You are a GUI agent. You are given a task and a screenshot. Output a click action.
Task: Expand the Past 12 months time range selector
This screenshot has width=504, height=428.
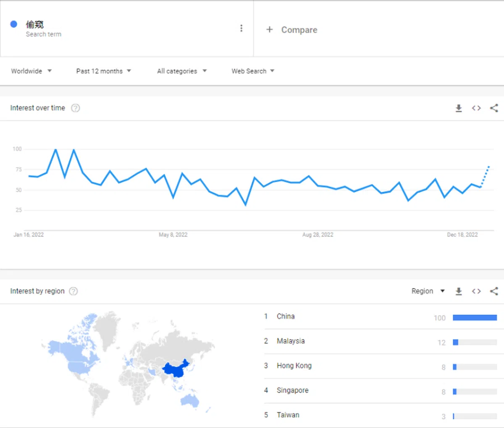click(x=103, y=71)
